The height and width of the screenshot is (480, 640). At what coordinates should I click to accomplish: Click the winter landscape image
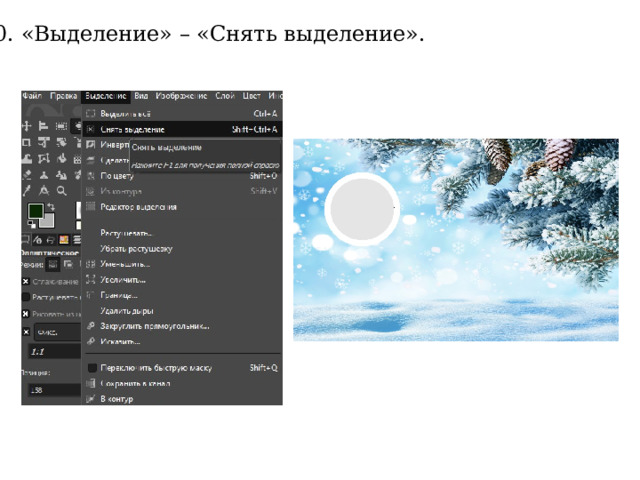point(456,240)
